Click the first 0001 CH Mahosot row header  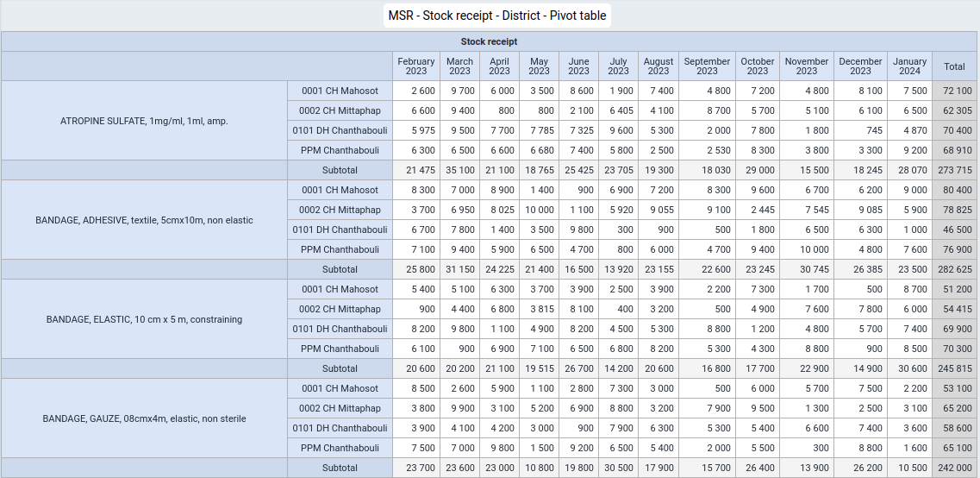coord(340,91)
